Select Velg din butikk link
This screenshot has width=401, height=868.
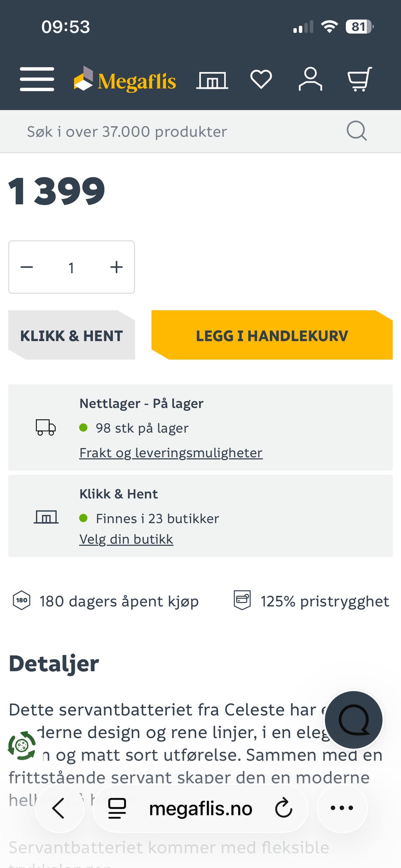[126, 539]
